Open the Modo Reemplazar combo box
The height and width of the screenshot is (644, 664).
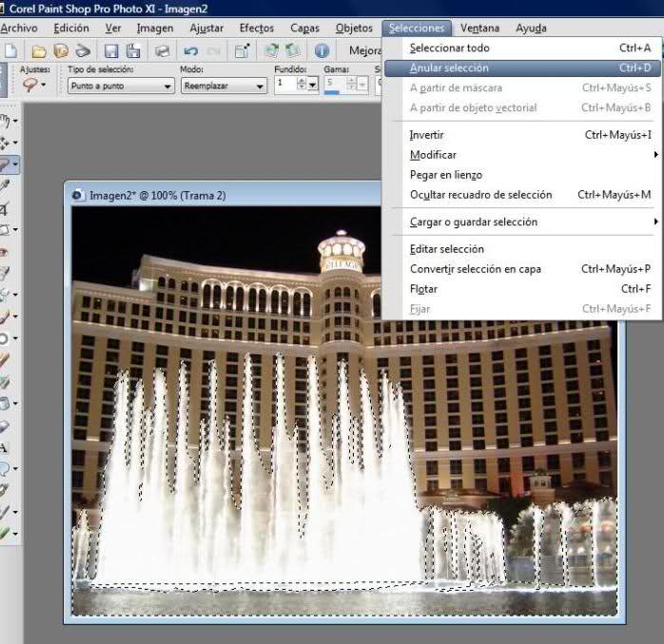[x=224, y=86]
